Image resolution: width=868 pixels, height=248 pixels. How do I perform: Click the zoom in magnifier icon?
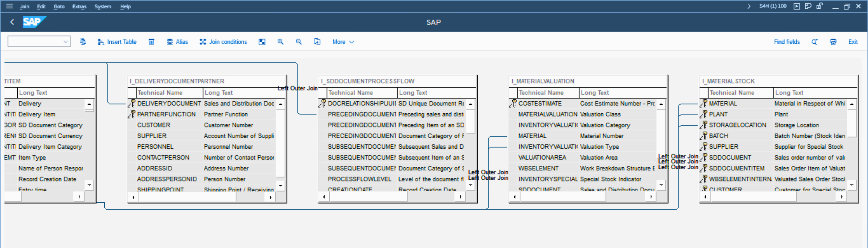coord(280,42)
